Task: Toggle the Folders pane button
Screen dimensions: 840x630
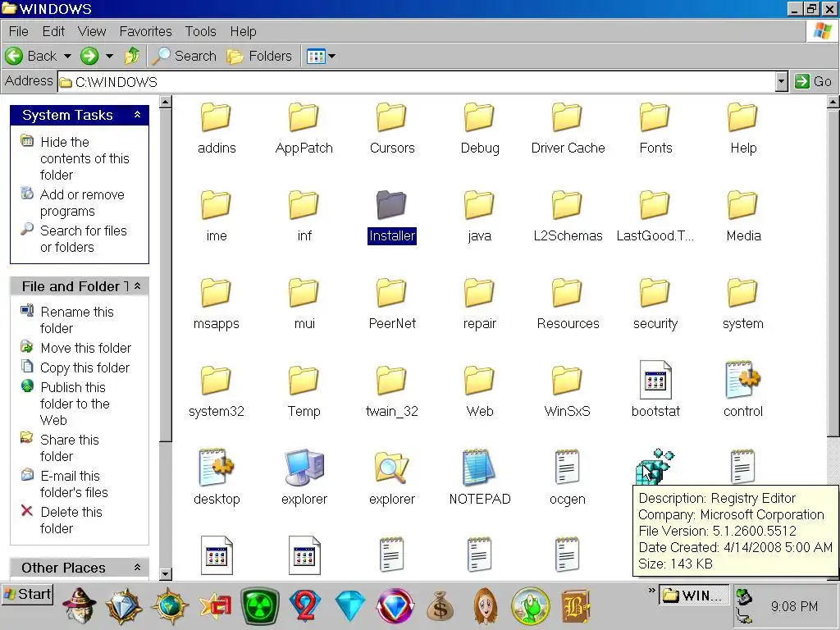Action: (x=259, y=56)
